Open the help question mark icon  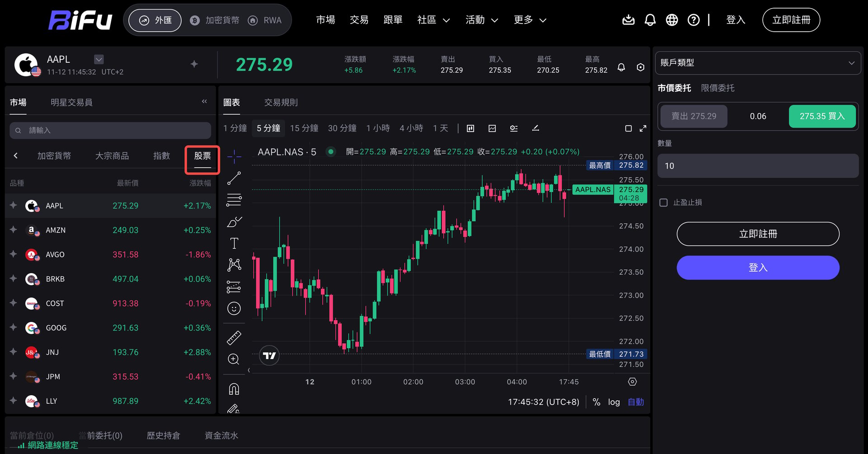693,20
